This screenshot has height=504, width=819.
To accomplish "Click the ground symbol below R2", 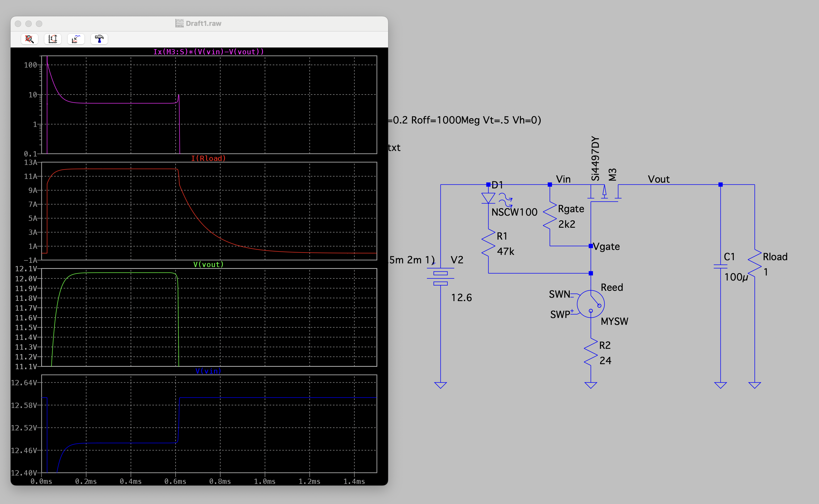I will pos(591,385).
